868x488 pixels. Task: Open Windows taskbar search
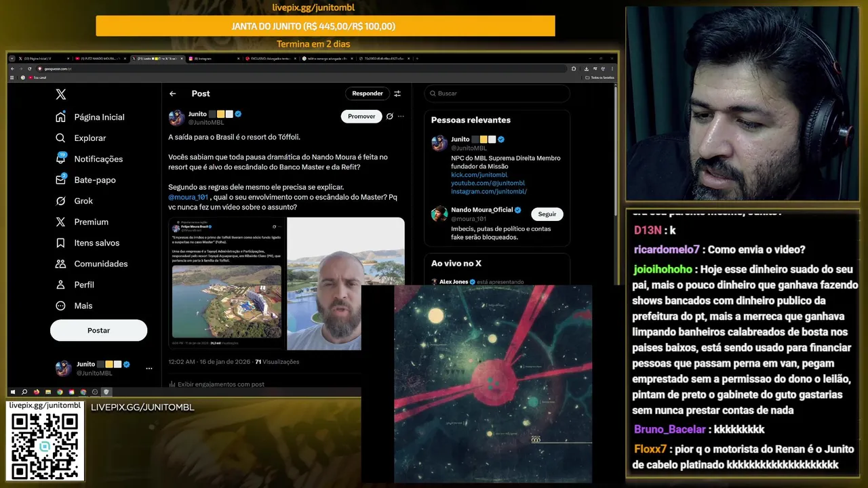click(x=24, y=392)
